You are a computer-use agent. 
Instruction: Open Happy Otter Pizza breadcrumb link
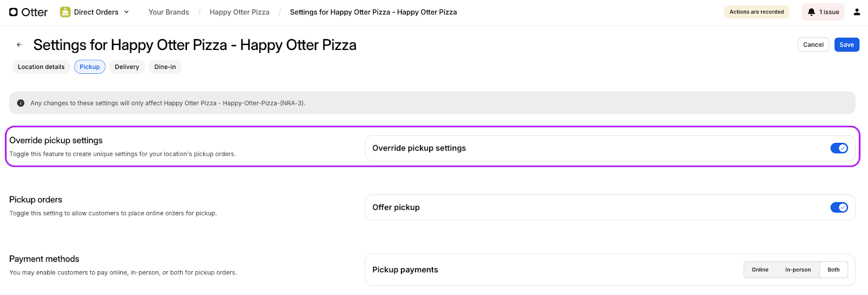tap(239, 12)
